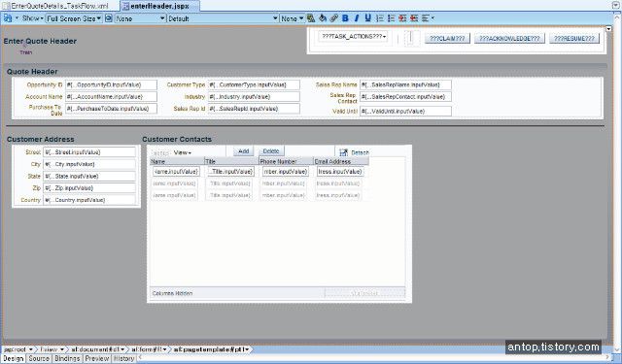Click the City input field
The width and height of the screenshot is (622, 364).
89,164
